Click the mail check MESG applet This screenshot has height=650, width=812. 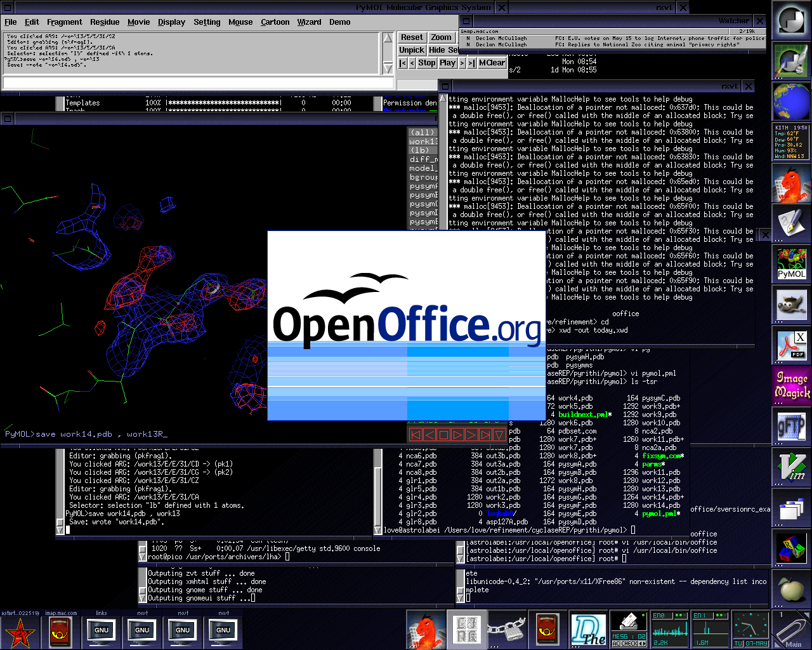click(629, 630)
